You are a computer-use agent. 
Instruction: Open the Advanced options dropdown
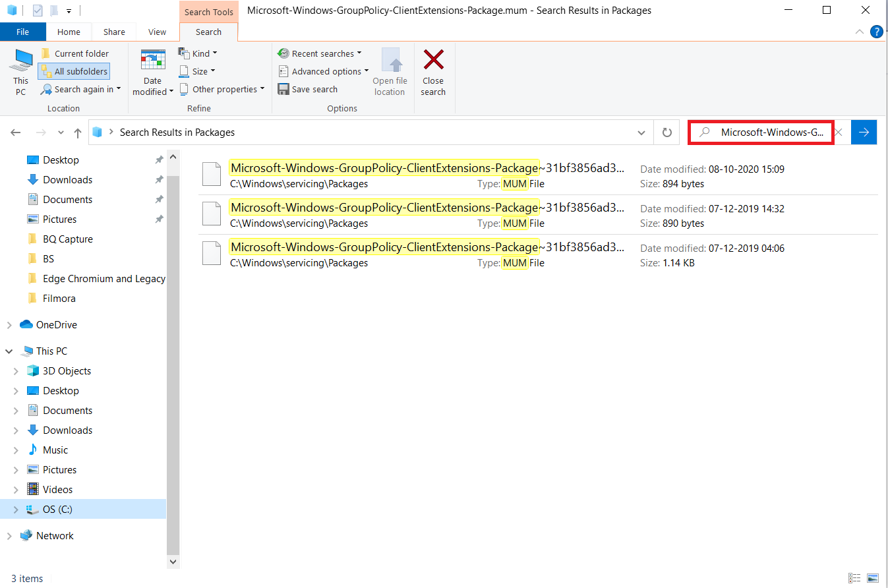323,71
